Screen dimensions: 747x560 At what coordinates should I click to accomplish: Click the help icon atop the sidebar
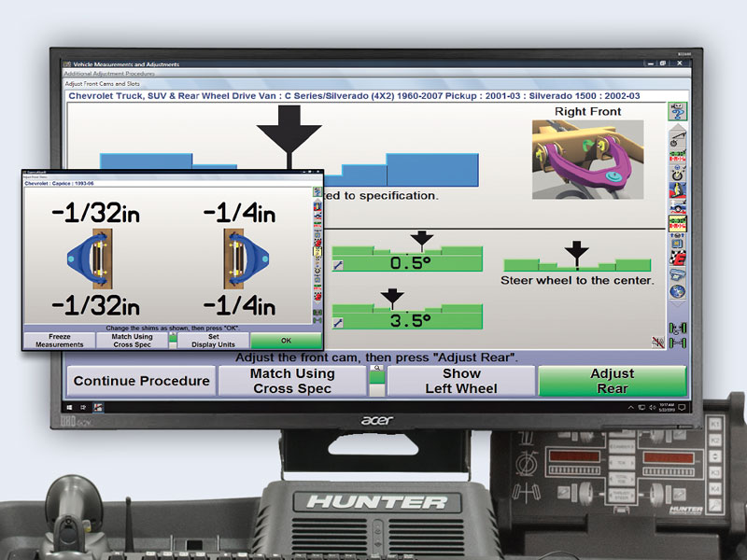(678, 112)
